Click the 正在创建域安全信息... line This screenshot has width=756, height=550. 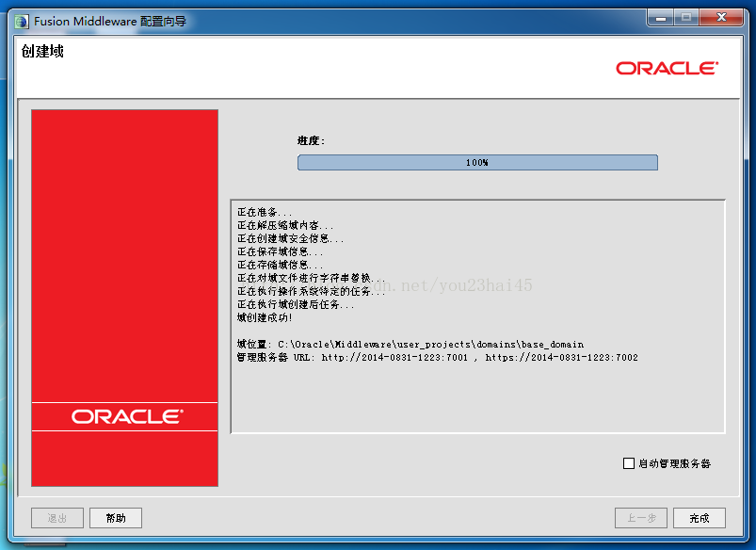coord(290,238)
